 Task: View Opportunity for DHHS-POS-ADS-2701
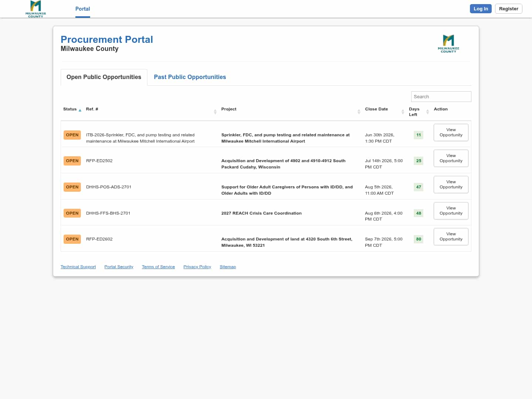coord(451,184)
